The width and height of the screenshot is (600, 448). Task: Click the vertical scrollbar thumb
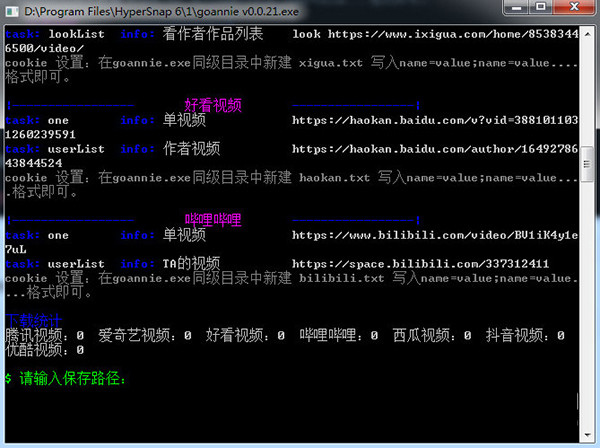pyautogui.click(x=588, y=159)
